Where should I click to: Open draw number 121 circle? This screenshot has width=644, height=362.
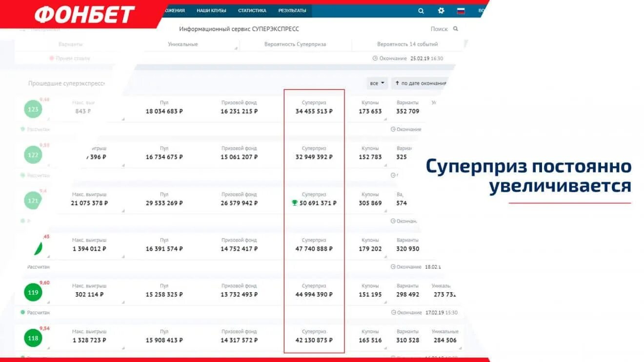pyautogui.click(x=33, y=201)
